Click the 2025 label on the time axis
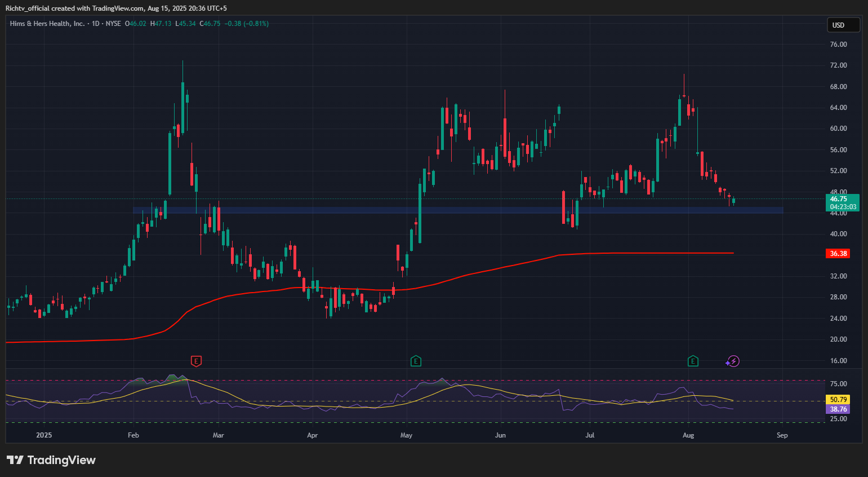868x477 pixels. (44, 435)
